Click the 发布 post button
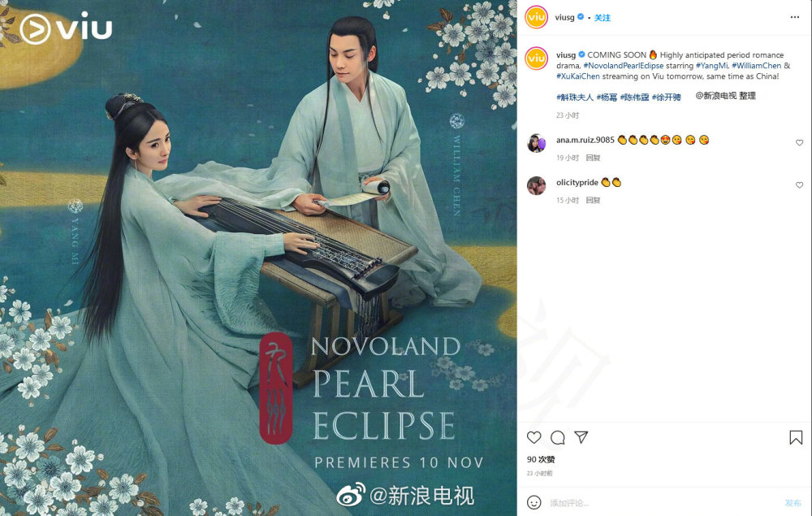 (x=793, y=502)
